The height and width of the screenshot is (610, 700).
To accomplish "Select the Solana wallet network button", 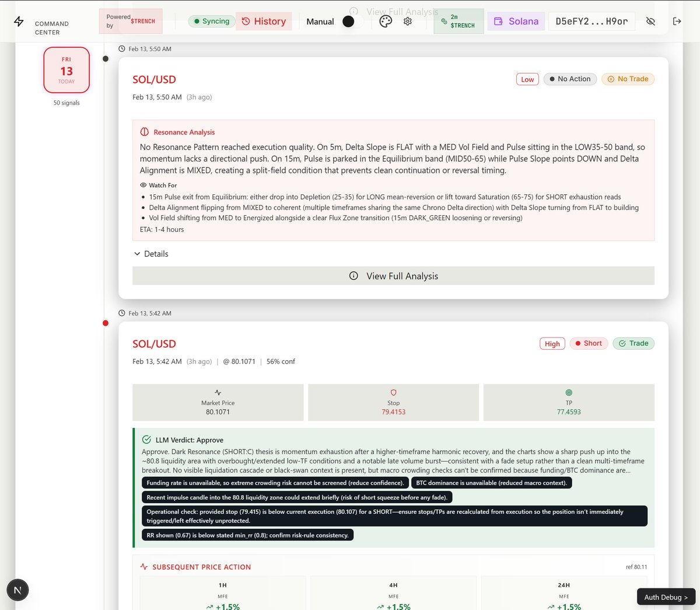I will click(x=516, y=21).
